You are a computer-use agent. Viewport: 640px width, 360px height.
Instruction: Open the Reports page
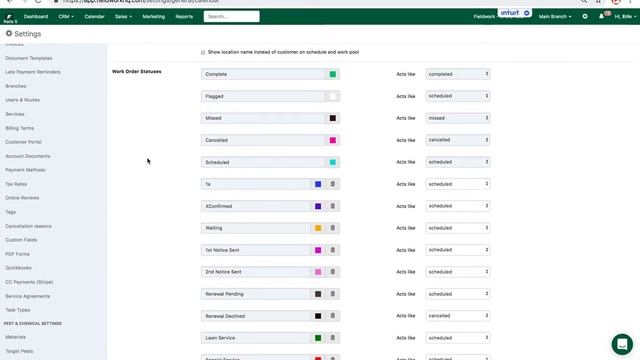click(184, 17)
